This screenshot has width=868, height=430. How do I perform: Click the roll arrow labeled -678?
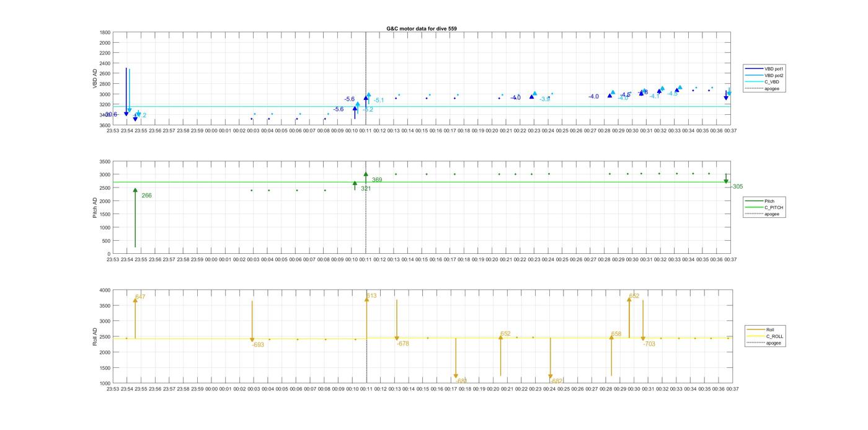pos(397,321)
